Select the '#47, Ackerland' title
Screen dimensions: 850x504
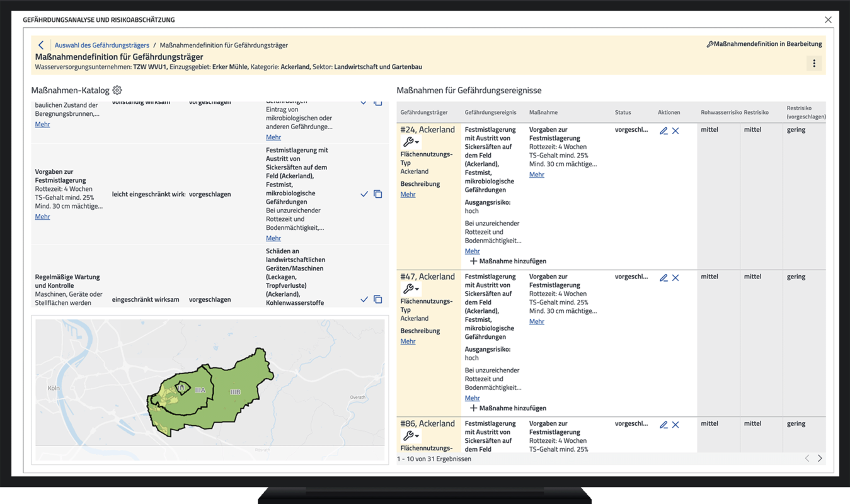pyautogui.click(x=427, y=277)
